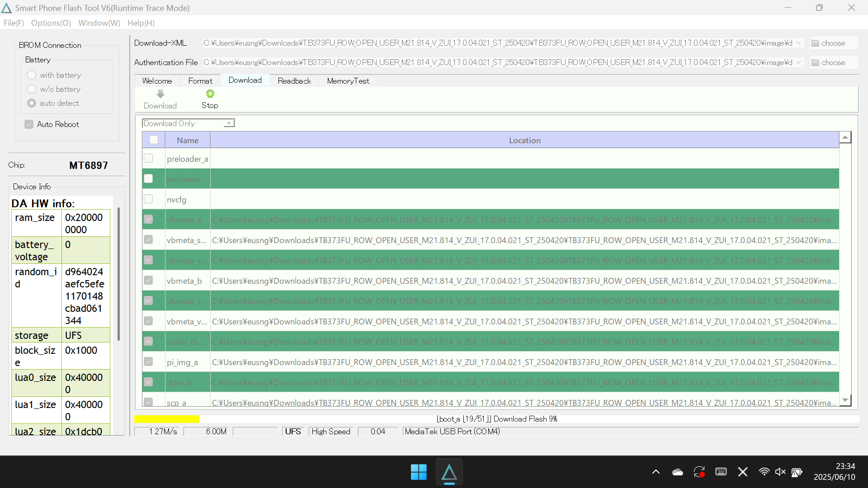Click the Download arrow icon
The width and height of the screenshot is (868, 488).
(x=160, y=94)
